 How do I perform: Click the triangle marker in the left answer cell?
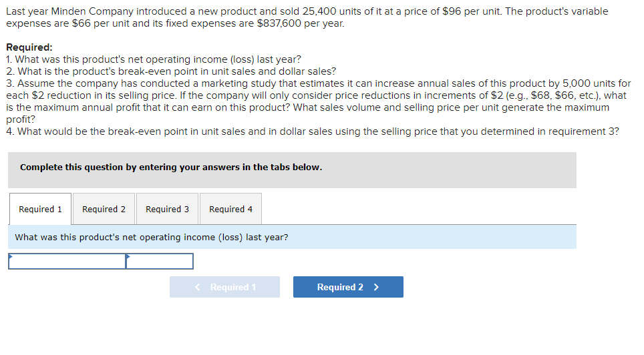[x=11, y=256]
